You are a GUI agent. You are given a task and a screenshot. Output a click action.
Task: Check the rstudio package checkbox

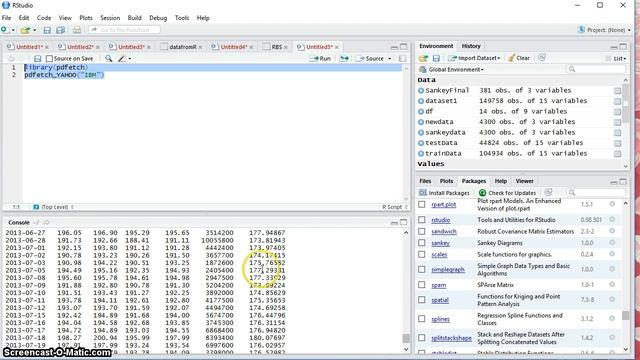[422, 220]
